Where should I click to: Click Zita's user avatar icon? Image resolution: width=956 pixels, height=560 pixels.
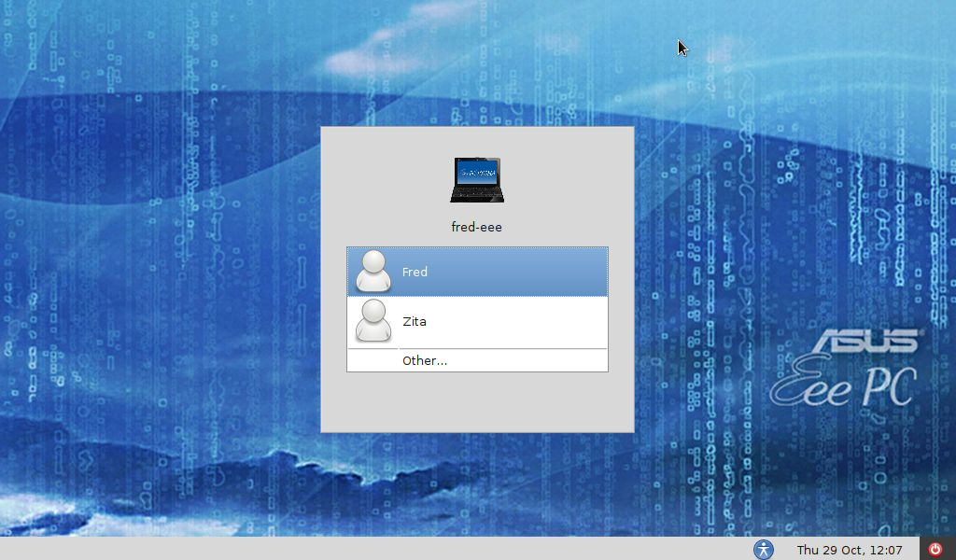(x=373, y=321)
